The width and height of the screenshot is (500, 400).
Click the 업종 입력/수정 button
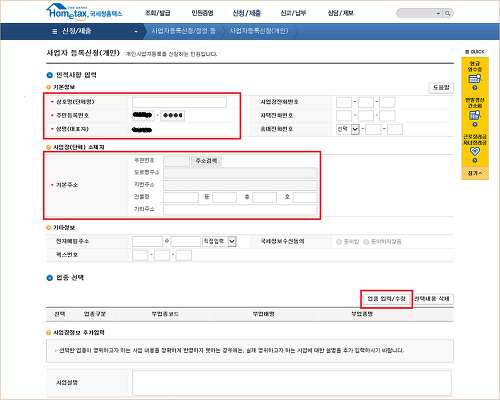[x=386, y=299]
